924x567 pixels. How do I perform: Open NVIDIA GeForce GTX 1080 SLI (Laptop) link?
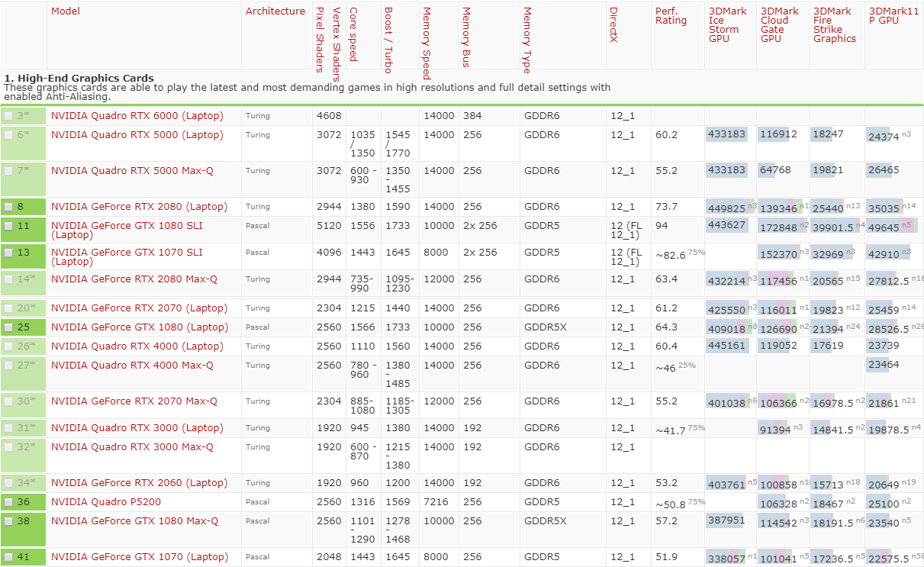[x=127, y=231]
